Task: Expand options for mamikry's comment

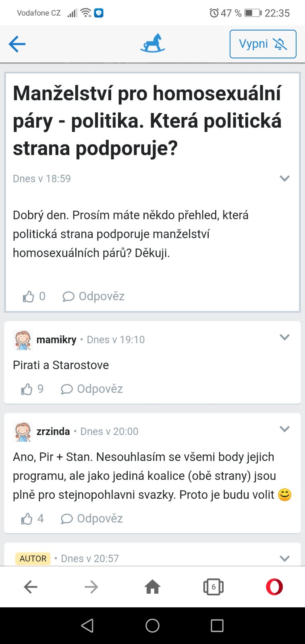Action: click(x=284, y=337)
